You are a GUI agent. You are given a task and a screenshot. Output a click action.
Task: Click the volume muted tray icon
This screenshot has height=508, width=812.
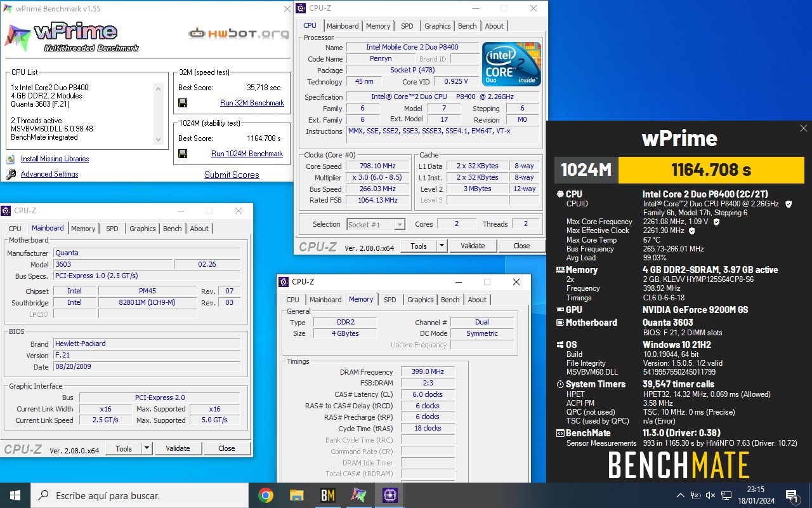[710, 495]
